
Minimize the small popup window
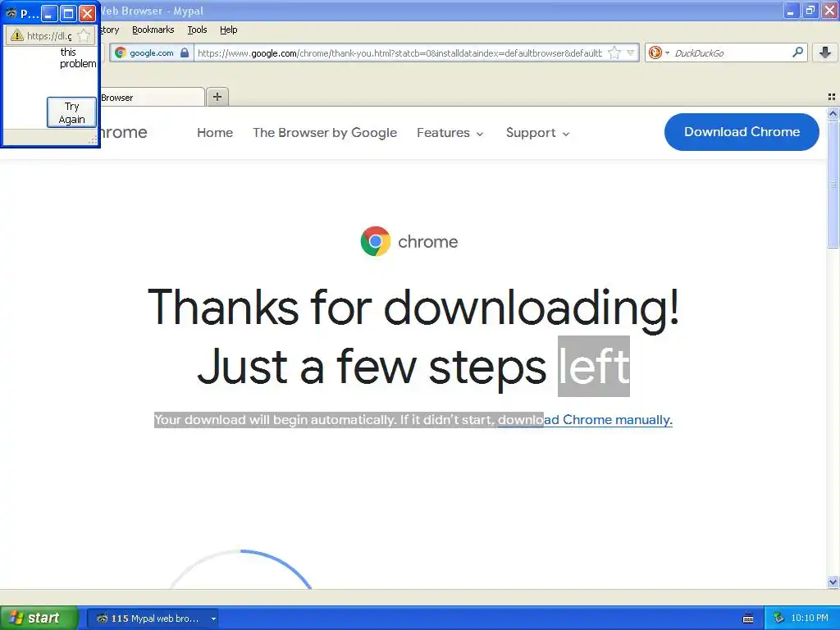[x=49, y=13]
